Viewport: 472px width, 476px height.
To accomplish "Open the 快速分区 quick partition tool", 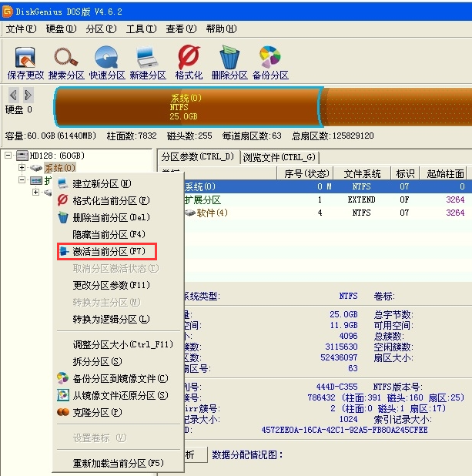I will click(107, 62).
